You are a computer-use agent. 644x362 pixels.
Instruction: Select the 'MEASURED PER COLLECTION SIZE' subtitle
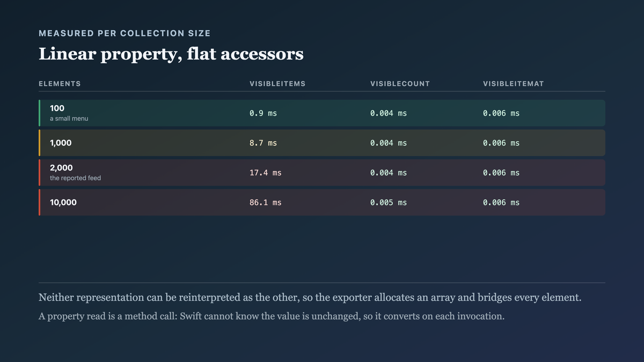point(125,33)
